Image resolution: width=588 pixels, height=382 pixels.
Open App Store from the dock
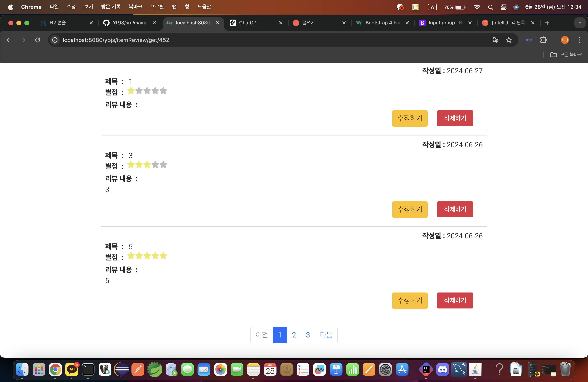(x=402, y=369)
